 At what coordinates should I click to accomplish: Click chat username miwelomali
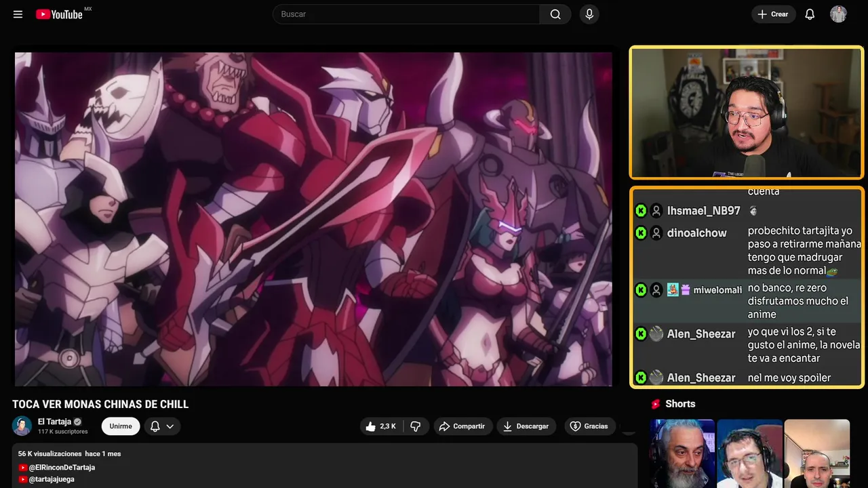[717, 290]
